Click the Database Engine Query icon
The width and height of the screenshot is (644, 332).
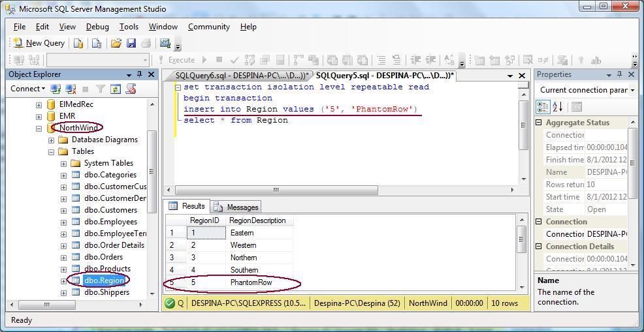[78, 43]
